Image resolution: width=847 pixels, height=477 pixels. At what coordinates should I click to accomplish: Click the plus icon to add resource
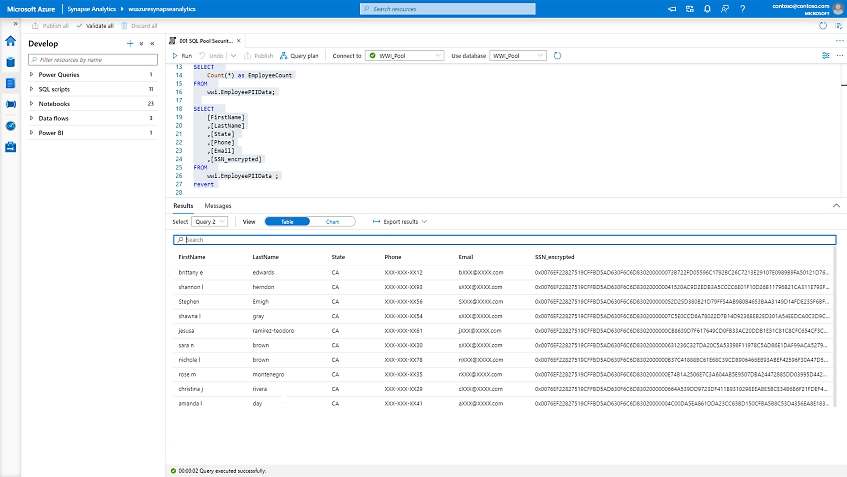click(129, 44)
